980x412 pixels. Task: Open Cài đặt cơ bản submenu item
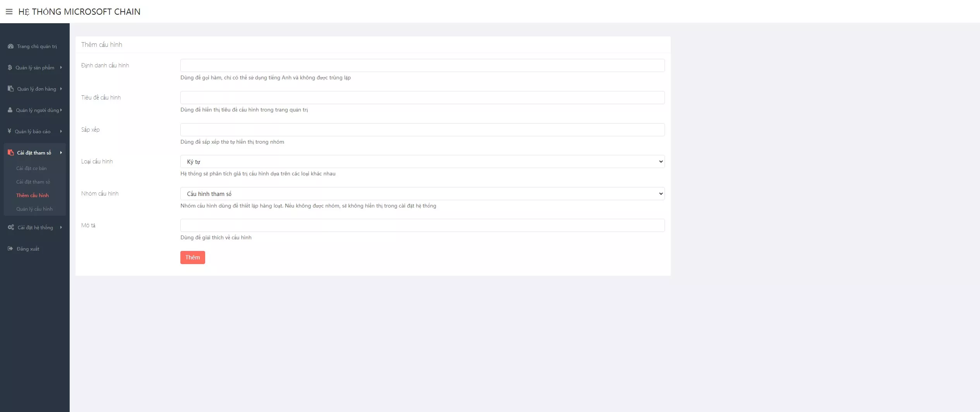click(31, 168)
